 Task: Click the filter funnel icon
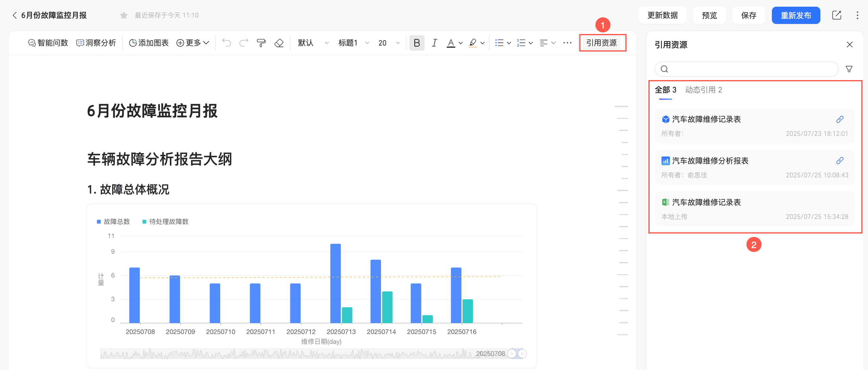tap(849, 69)
